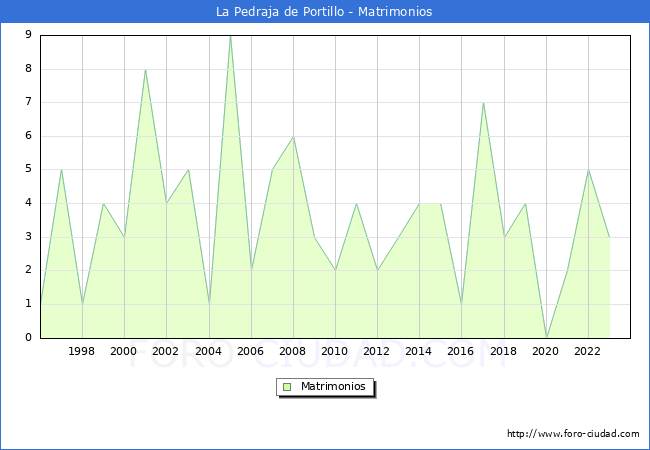Viewport: 650px width, 450px height.
Task: Click the y-axis value 7
Action: tap(28, 102)
